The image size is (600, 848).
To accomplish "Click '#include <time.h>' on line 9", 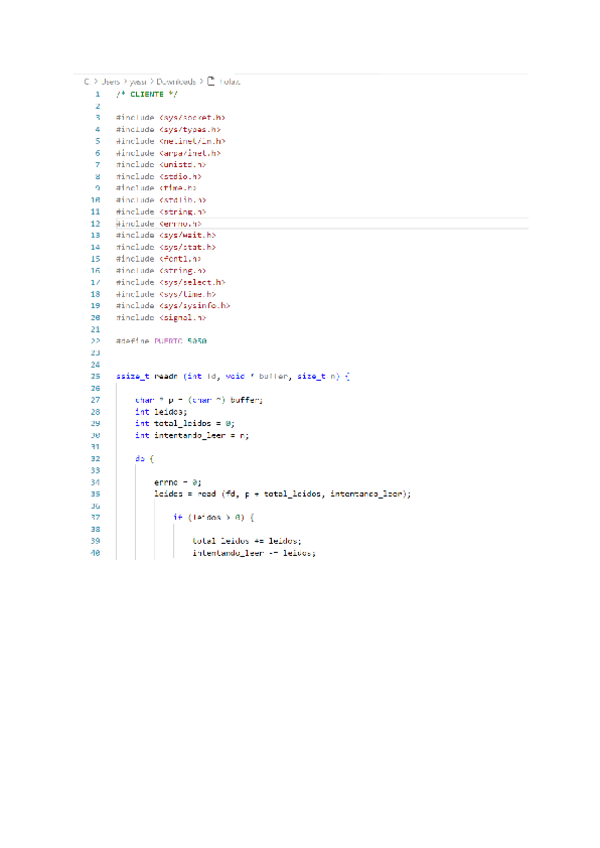I will pyautogui.click(x=156, y=188).
